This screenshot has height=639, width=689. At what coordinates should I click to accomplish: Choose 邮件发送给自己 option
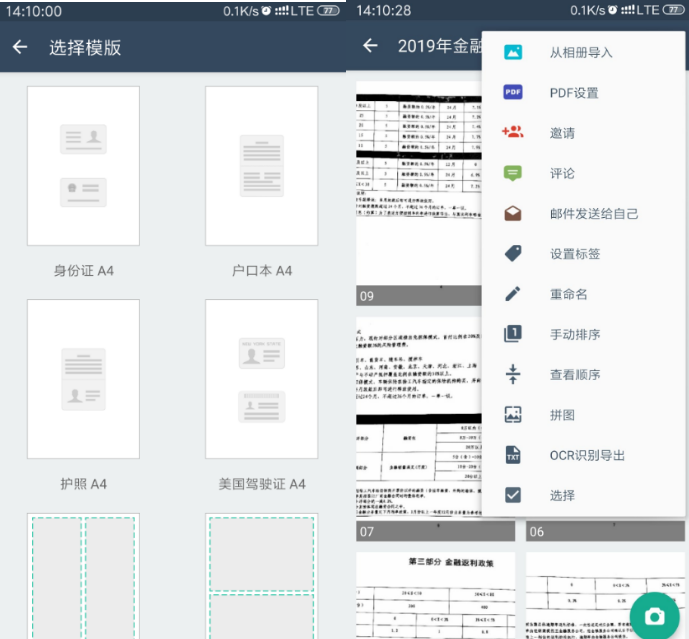[583, 214]
